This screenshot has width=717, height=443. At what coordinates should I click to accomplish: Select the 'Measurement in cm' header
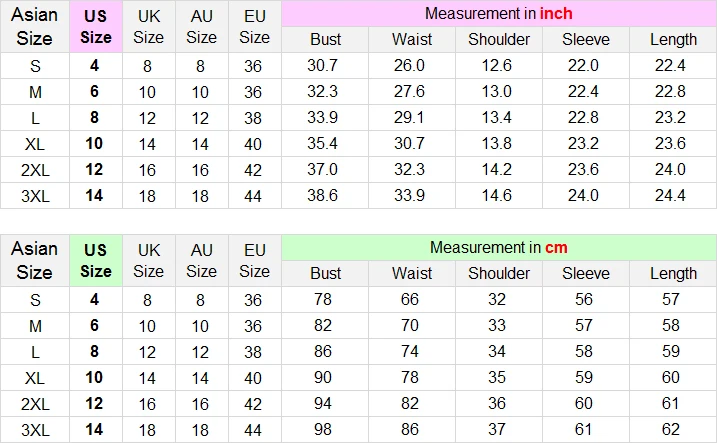[499, 248]
